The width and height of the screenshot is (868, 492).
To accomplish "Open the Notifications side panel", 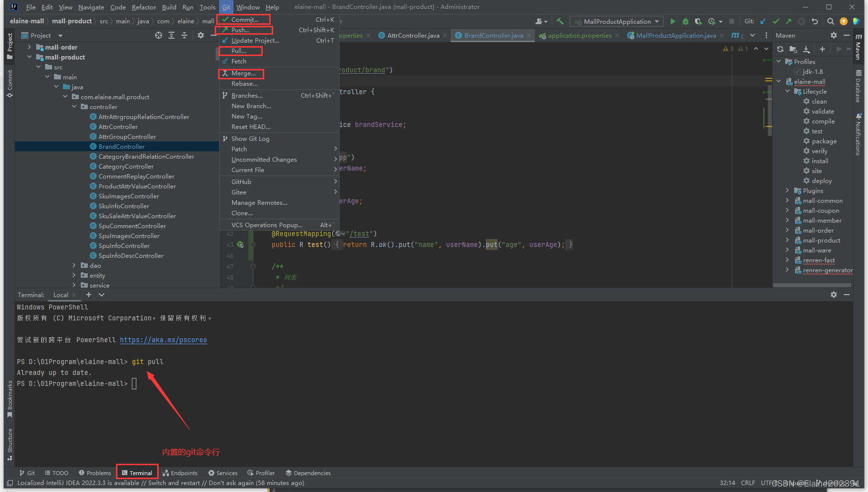I will click(x=859, y=135).
